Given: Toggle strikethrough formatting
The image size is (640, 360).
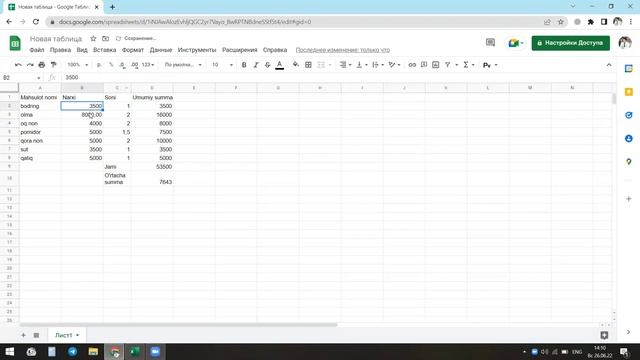Looking at the screenshot, I should click(x=268, y=65).
